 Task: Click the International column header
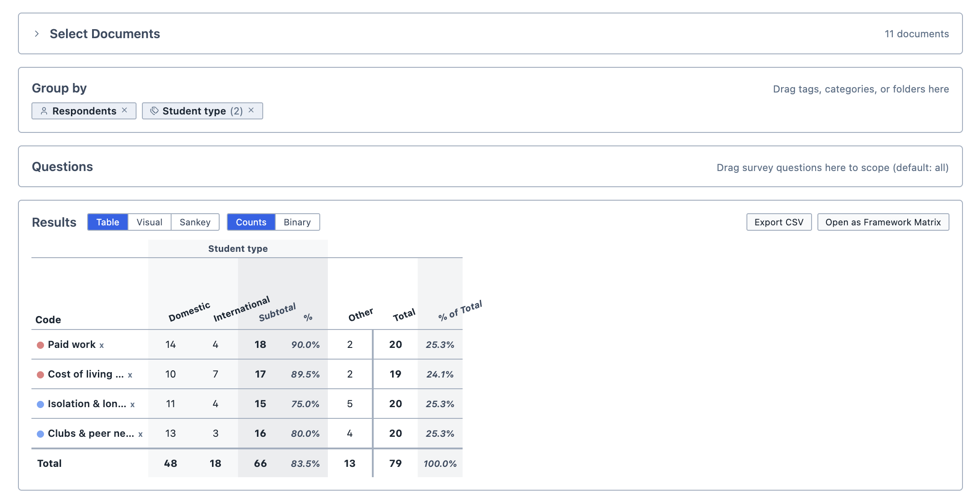point(242,308)
